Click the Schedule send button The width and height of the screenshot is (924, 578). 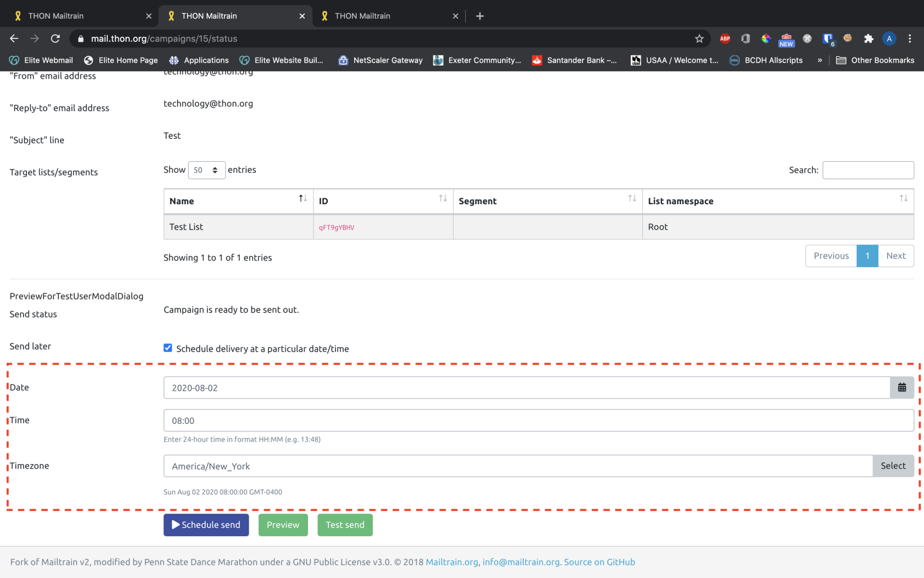click(x=206, y=525)
